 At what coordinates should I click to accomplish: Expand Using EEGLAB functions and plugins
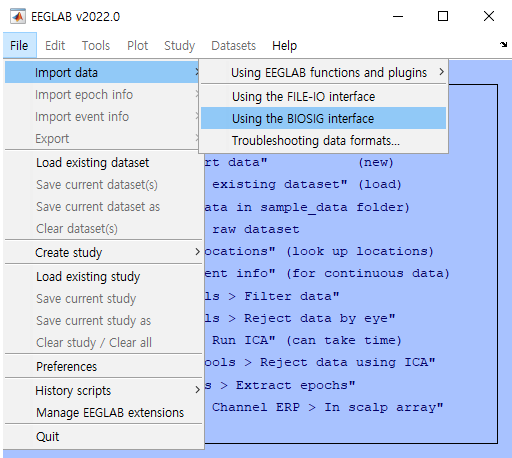323,72
